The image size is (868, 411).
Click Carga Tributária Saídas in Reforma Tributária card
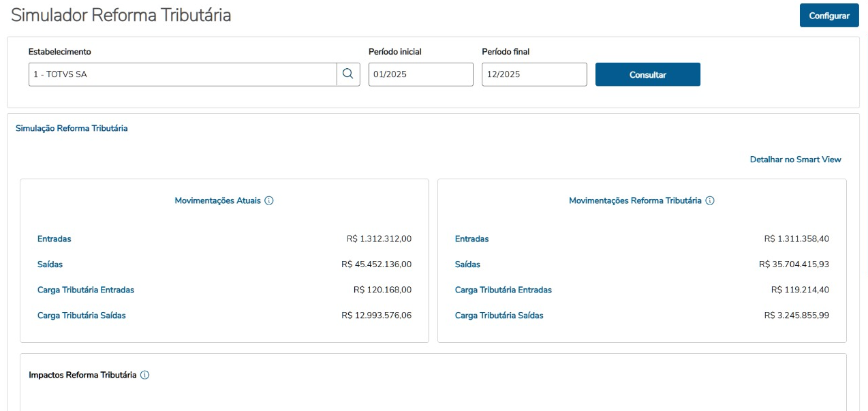[499, 316]
